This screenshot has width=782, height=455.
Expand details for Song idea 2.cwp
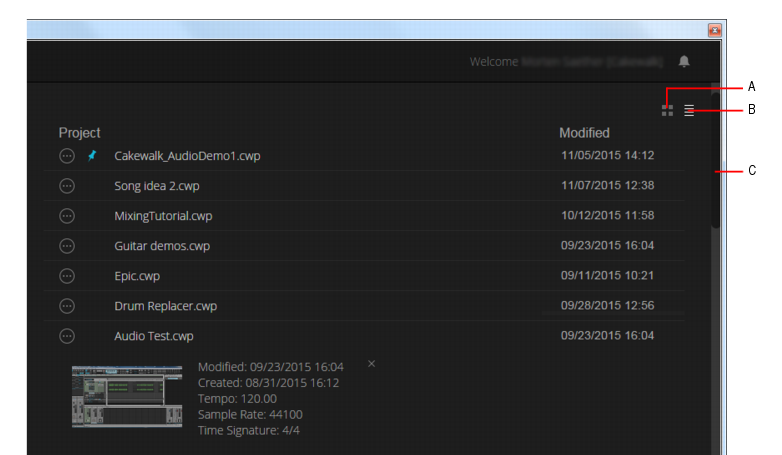tap(67, 186)
